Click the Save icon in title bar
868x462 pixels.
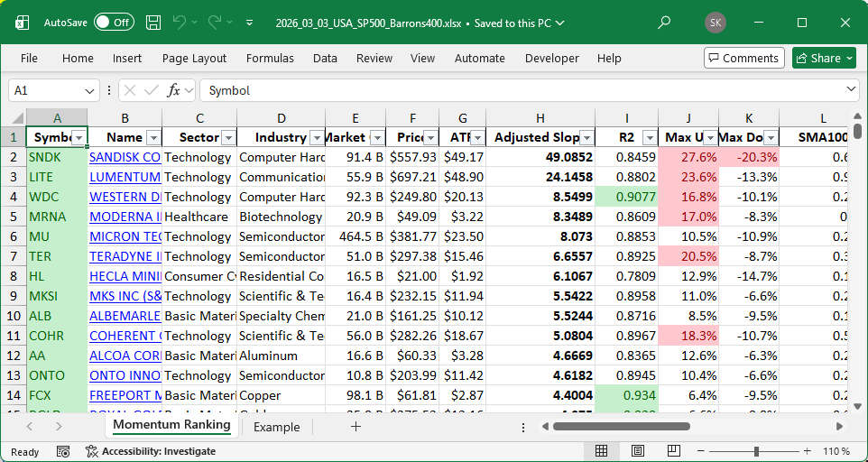click(x=153, y=22)
